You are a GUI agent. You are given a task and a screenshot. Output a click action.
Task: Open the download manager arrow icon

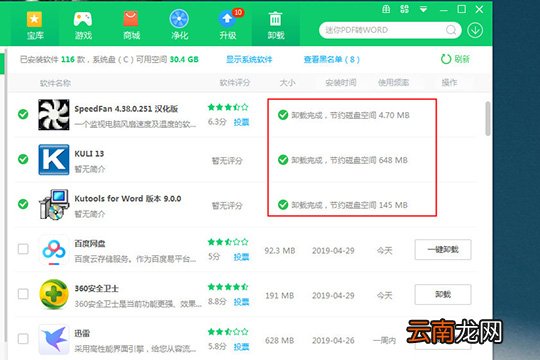click(x=475, y=30)
